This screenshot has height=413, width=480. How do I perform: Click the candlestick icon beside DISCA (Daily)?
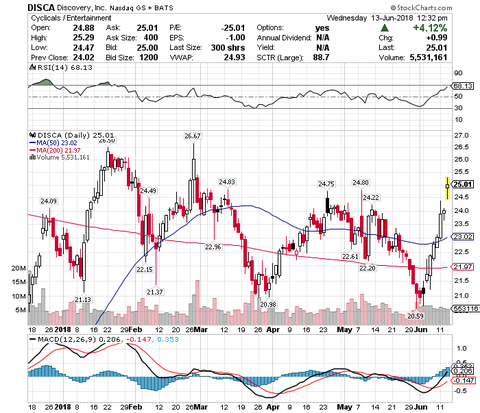pyautogui.click(x=33, y=135)
